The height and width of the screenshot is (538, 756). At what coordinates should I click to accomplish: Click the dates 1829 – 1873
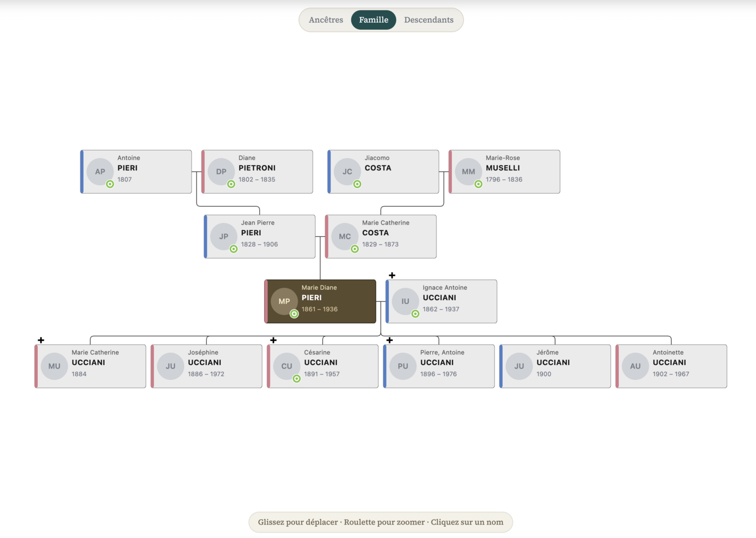380,244
